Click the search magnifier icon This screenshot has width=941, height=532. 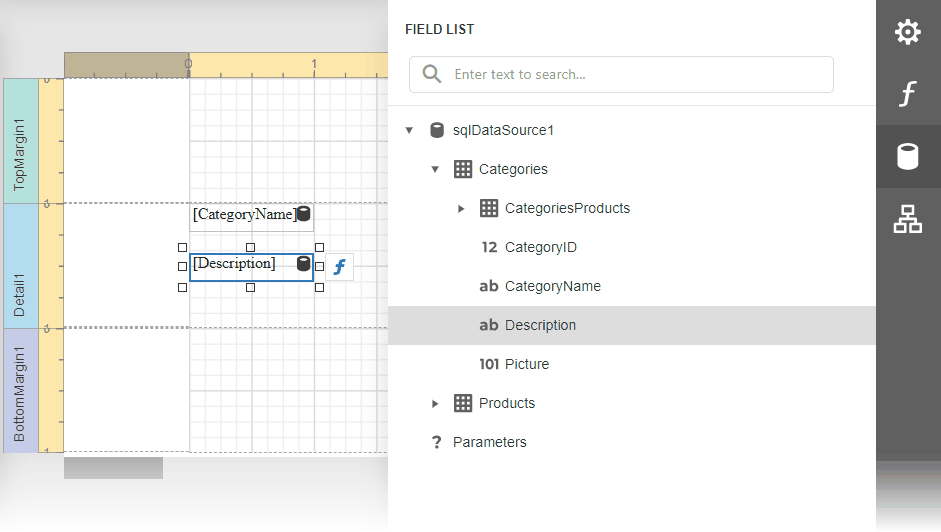(432, 74)
